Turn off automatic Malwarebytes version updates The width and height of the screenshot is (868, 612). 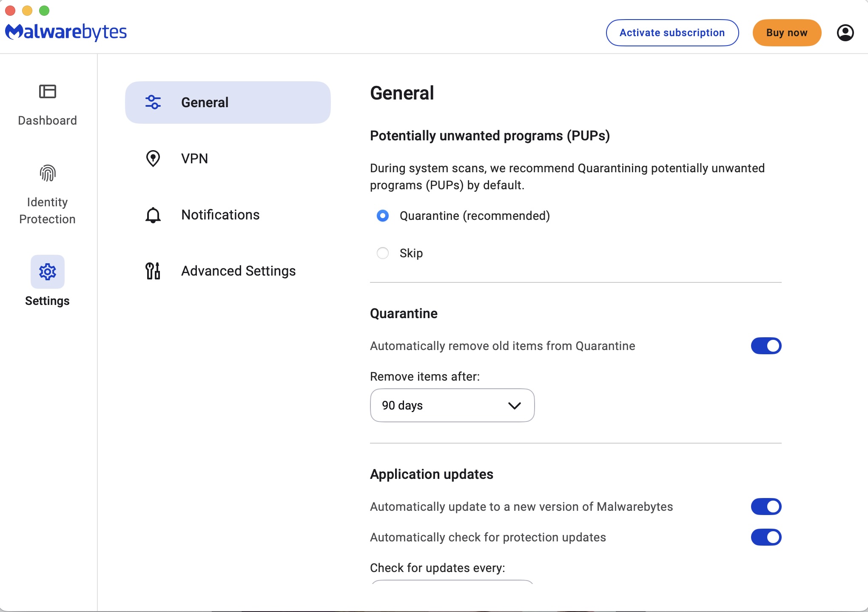click(766, 507)
